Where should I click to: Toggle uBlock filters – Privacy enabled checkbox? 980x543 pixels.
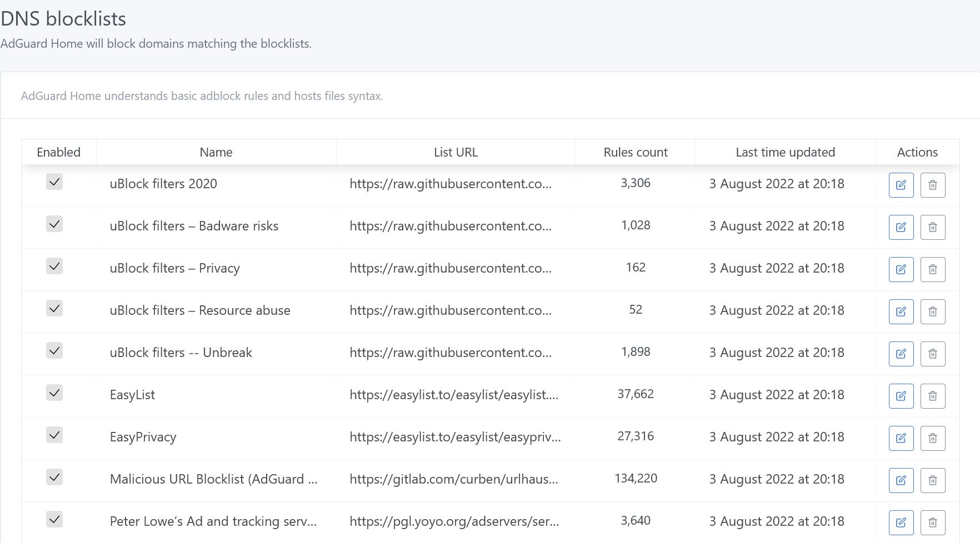54,266
